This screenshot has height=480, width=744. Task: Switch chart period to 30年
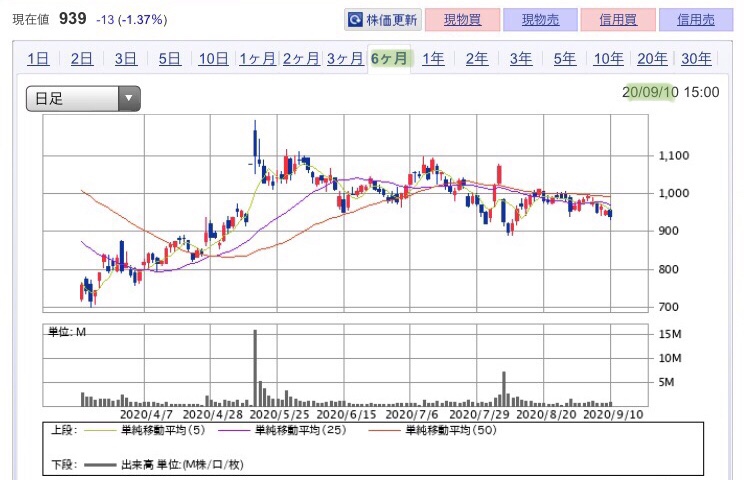[x=696, y=59]
